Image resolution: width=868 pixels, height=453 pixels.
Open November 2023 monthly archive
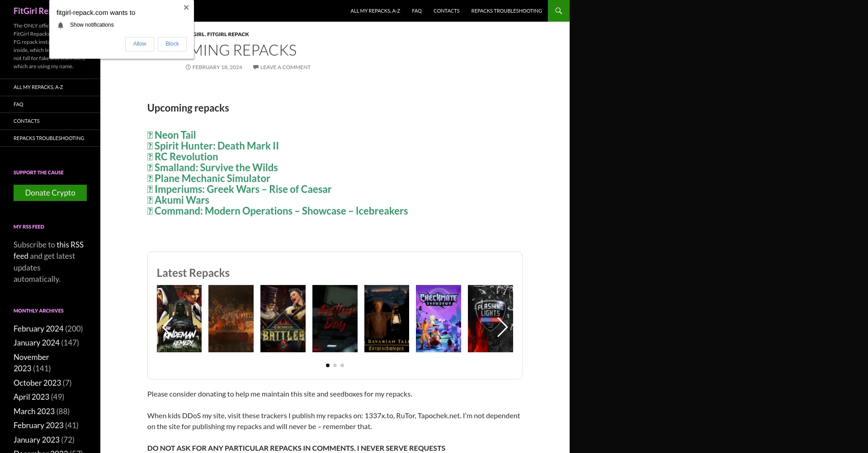31,363
